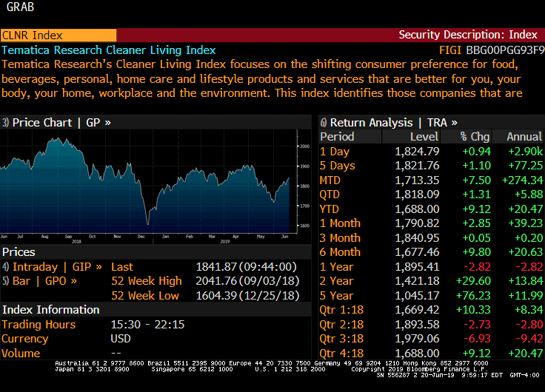Click the Trading Hours label
Screen dimensions: 545x392
[x=39, y=324]
